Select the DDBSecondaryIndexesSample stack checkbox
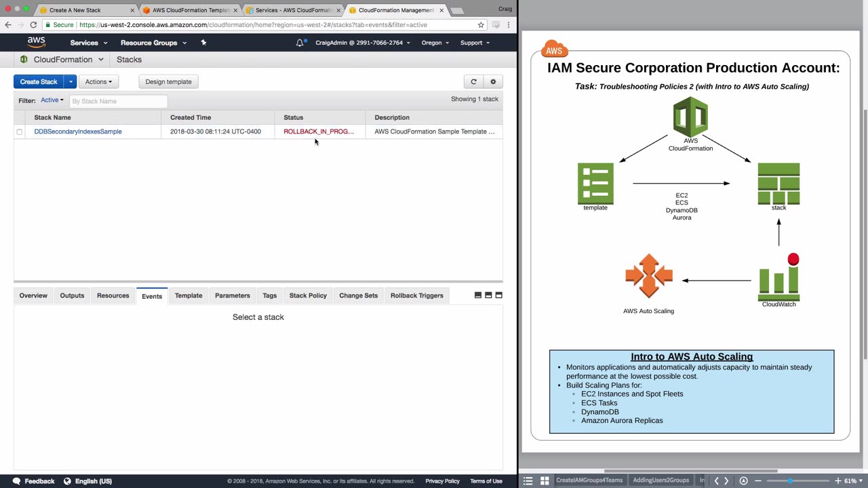Screen dimensions: 868x488 click(x=19, y=131)
